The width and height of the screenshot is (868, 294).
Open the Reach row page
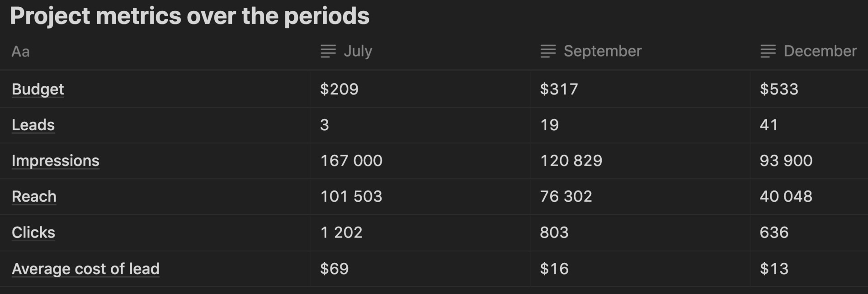pos(34,196)
